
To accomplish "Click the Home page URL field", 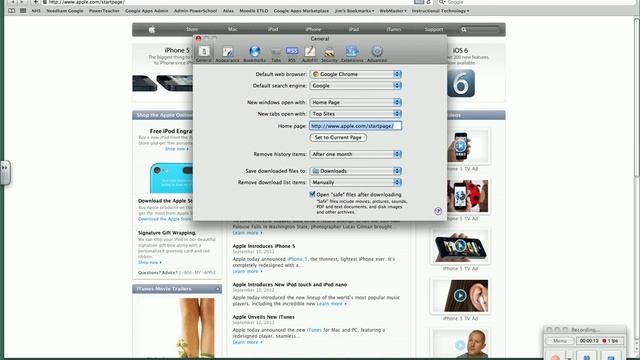I will (356, 126).
